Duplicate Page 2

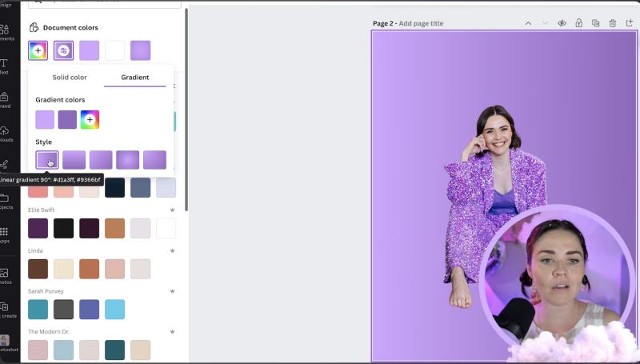pos(595,23)
